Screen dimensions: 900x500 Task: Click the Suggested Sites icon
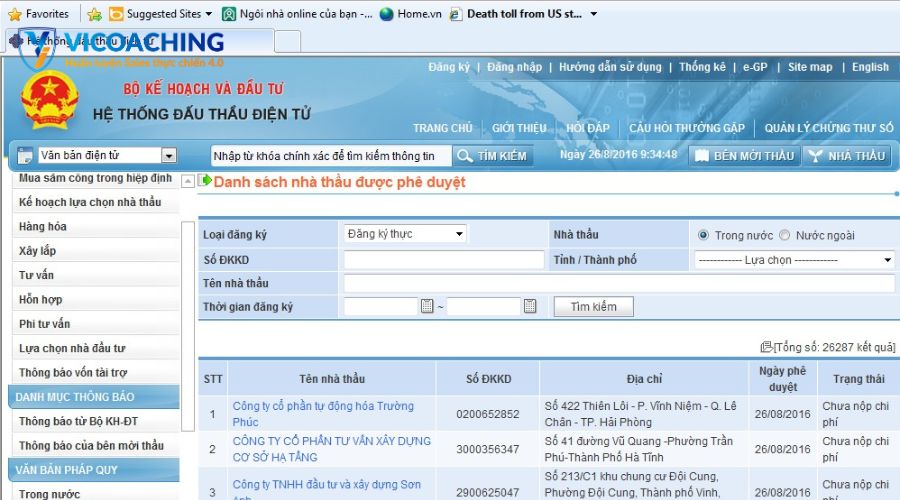[x=116, y=14]
